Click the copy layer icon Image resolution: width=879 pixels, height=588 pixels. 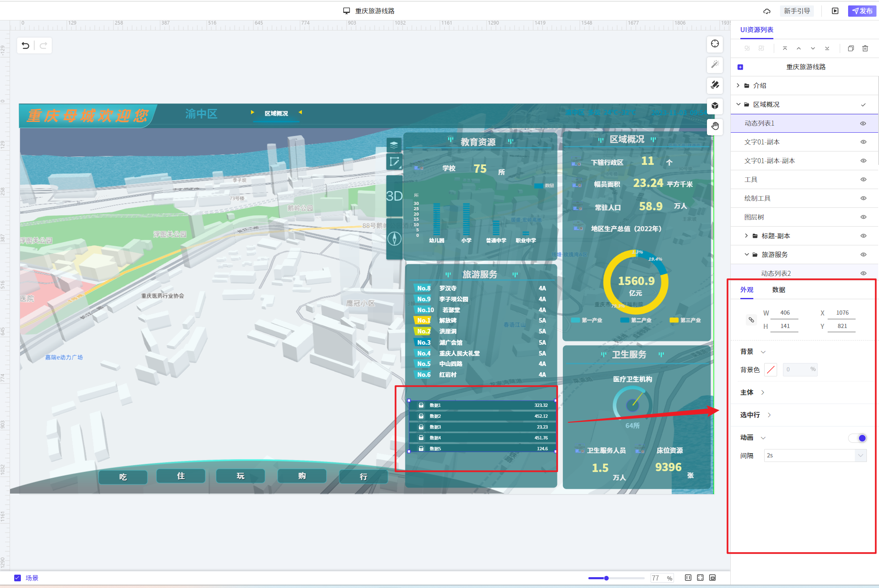tap(851, 48)
